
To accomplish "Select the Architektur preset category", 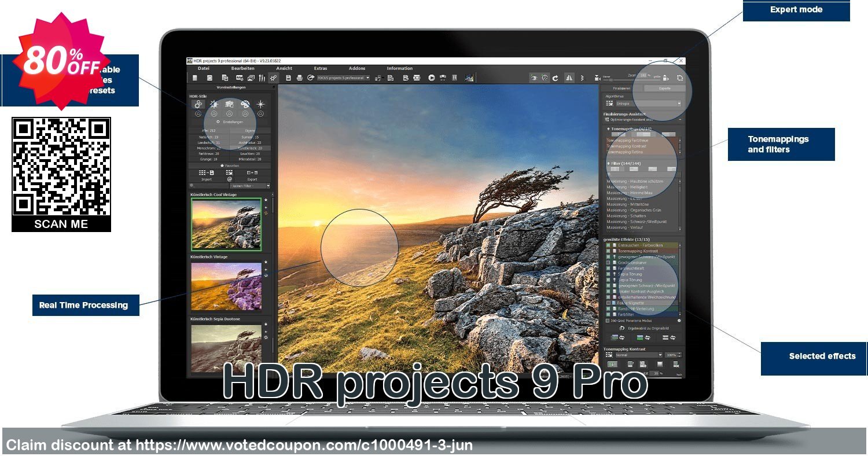I will (x=250, y=143).
